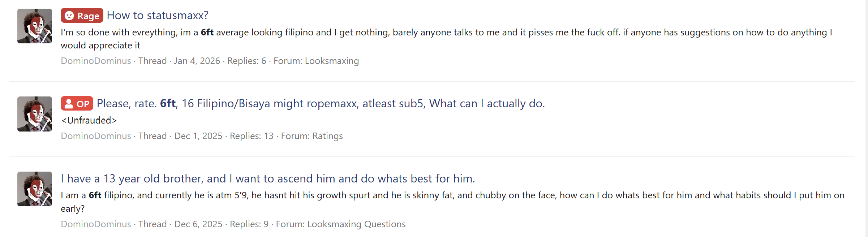Open the 'Please, rate. 6ft, 16 Filipino/Bisaya' thread
868x237 pixels.
[x=321, y=104]
